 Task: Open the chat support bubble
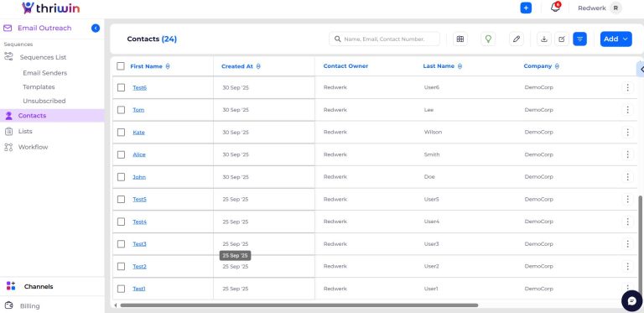631,300
